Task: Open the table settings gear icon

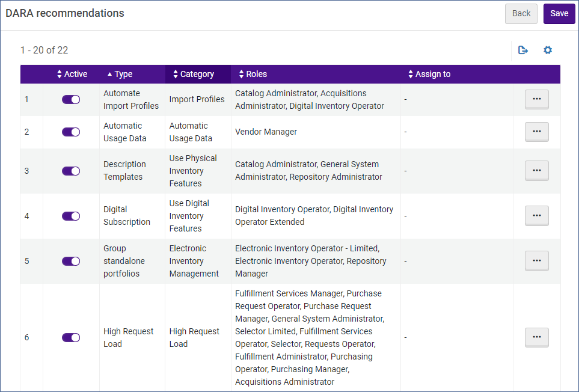Action: coord(548,50)
